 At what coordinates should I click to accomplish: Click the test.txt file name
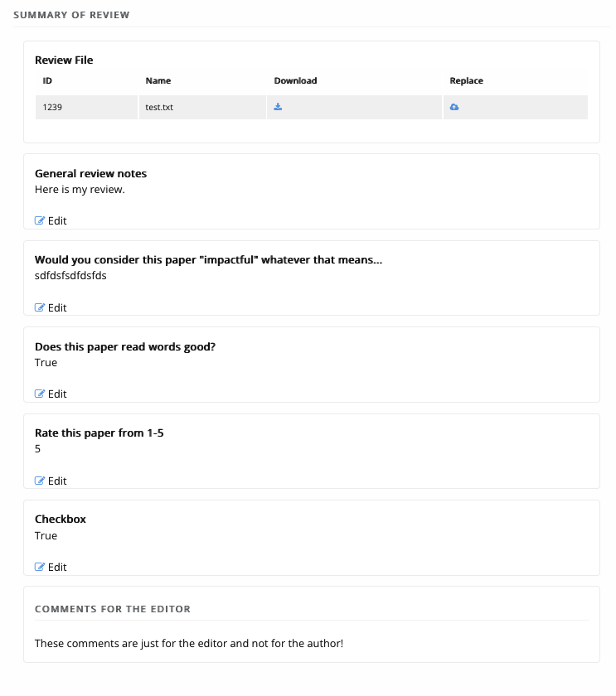pyautogui.click(x=159, y=107)
